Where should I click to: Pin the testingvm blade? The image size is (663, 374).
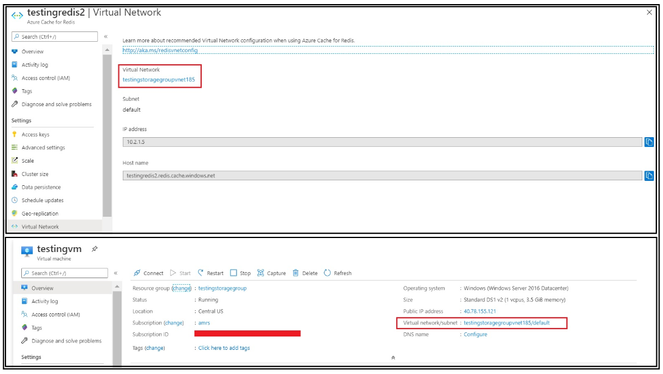95,249
